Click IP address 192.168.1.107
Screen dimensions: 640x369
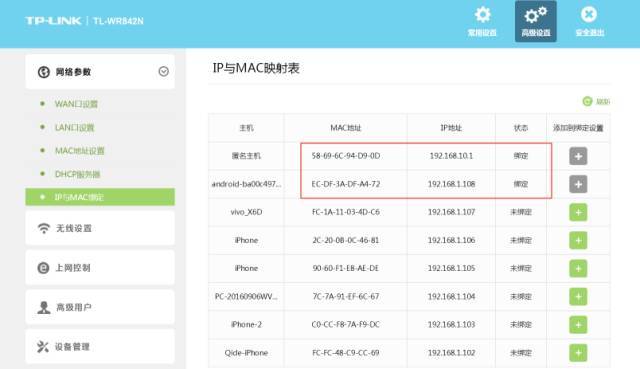coord(451,212)
